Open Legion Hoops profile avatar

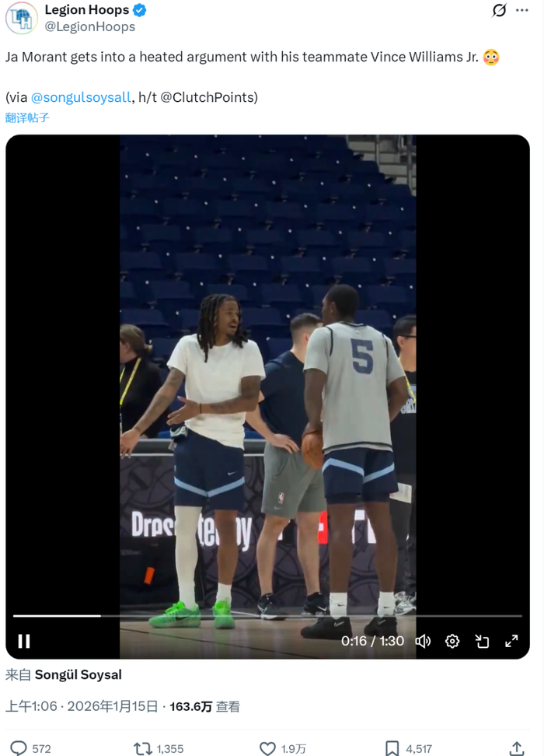pyautogui.click(x=21, y=19)
